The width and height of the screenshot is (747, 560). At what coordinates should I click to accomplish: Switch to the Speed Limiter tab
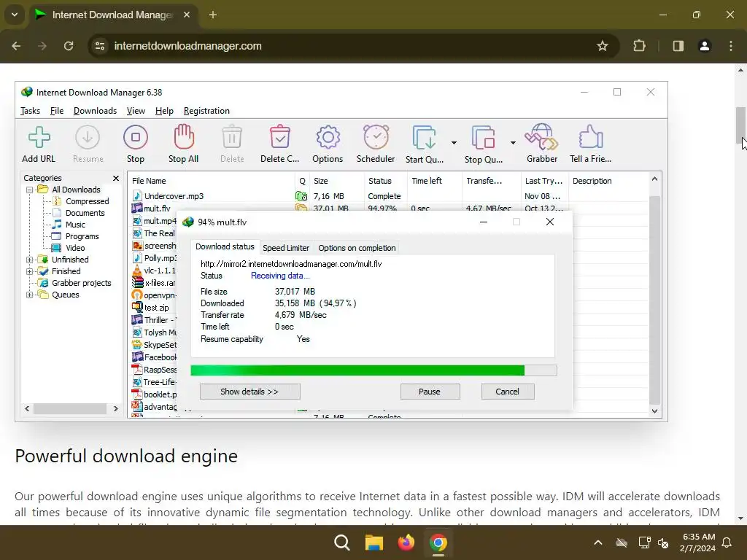pyautogui.click(x=286, y=248)
